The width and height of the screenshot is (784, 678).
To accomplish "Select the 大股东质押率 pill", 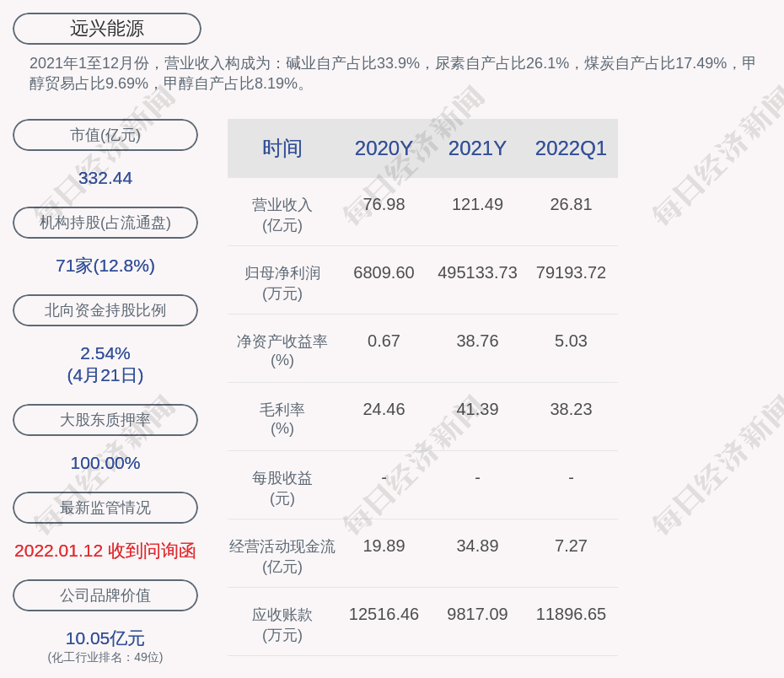I will [105, 420].
